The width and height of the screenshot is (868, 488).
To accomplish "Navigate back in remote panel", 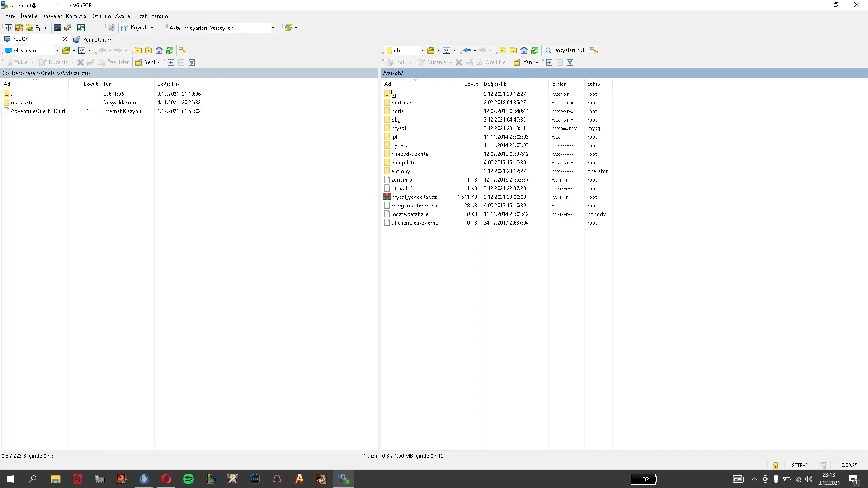I will pyautogui.click(x=467, y=50).
